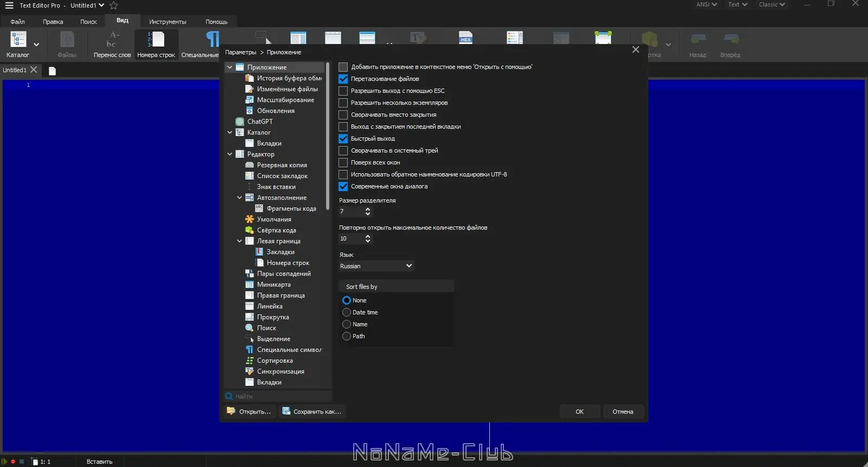Click Отмена to cancel the dialog
The height and width of the screenshot is (467, 868).
click(623, 412)
